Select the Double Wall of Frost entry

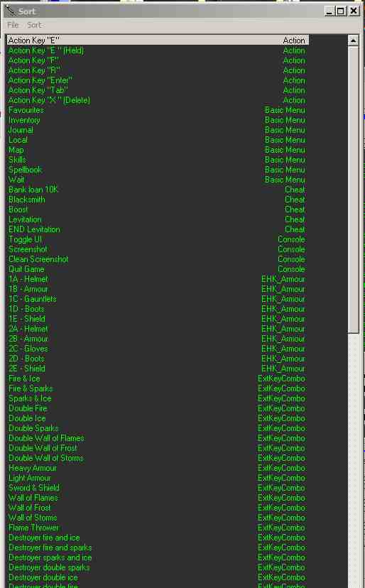[x=157, y=448]
